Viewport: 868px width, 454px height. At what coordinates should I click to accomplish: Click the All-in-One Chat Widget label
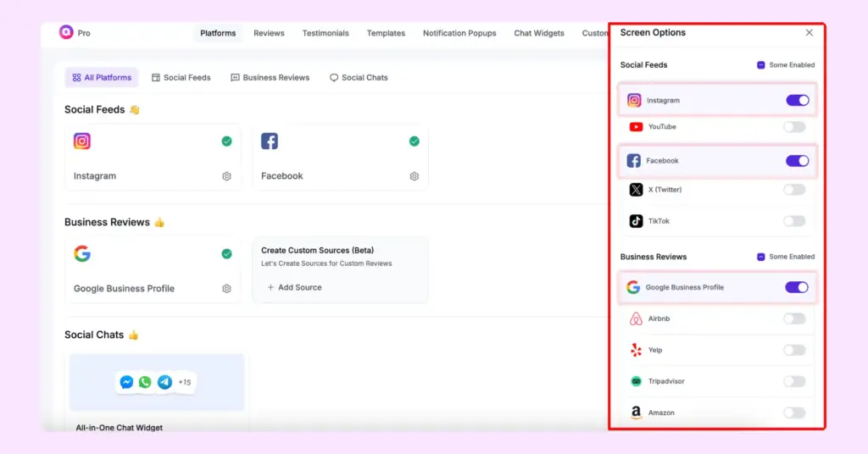pyautogui.click(x=119, y=428)
